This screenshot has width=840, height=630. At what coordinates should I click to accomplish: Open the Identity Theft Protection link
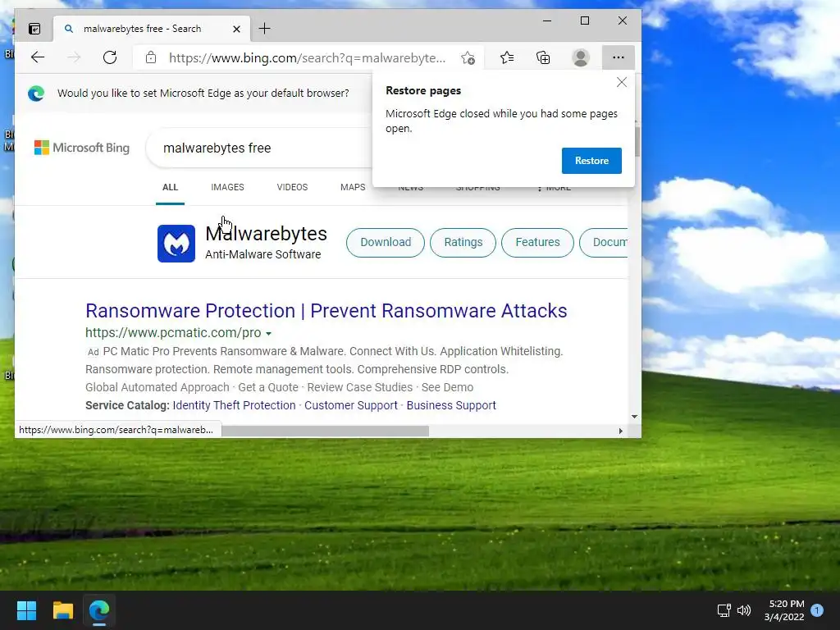click(x=234, y=405)
